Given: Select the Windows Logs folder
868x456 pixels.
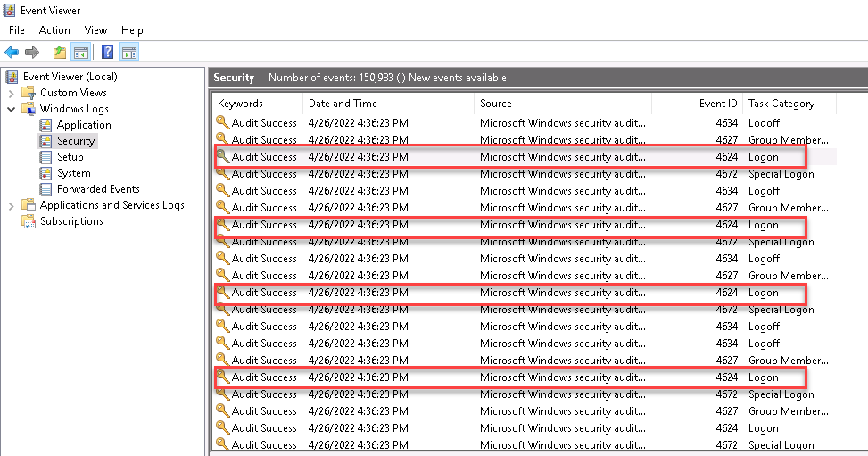Looking at the screenshot, I should pyautogui.click(x=74, y=109).
